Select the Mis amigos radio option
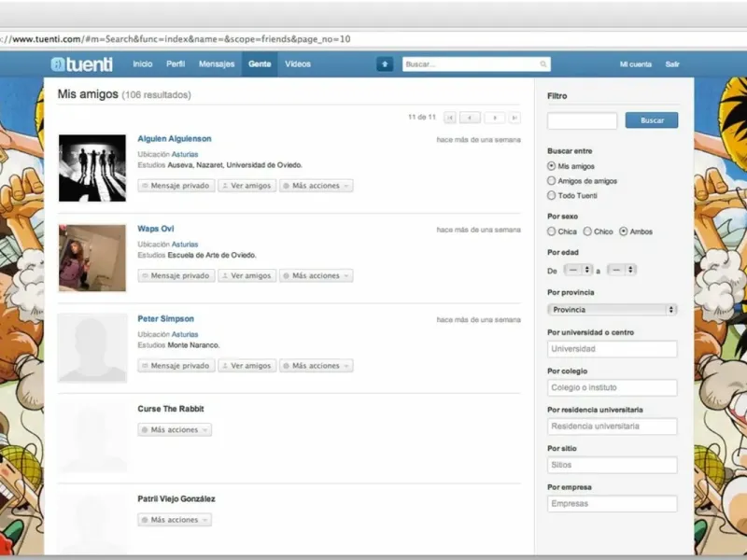The image size is (747, 560). [551, 166]
